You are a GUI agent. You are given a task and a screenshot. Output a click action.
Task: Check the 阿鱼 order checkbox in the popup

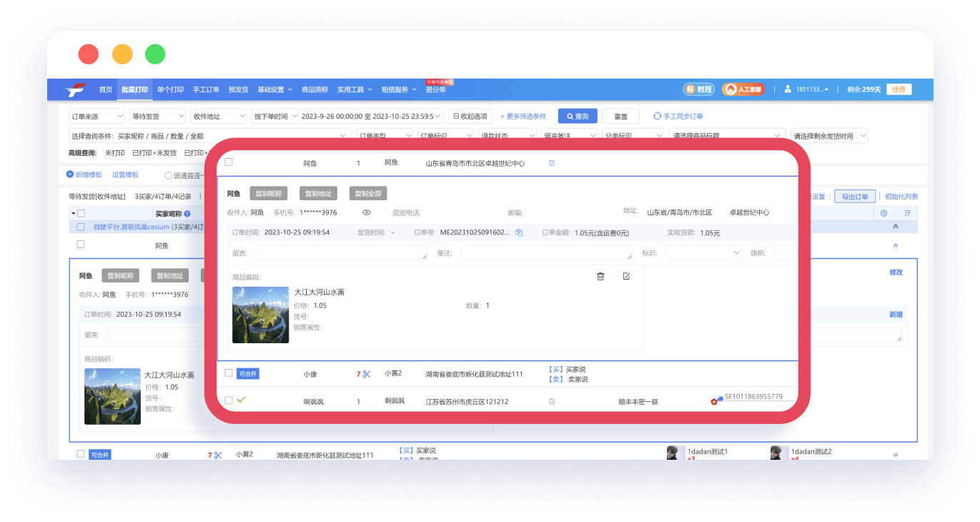pos(229,162)
